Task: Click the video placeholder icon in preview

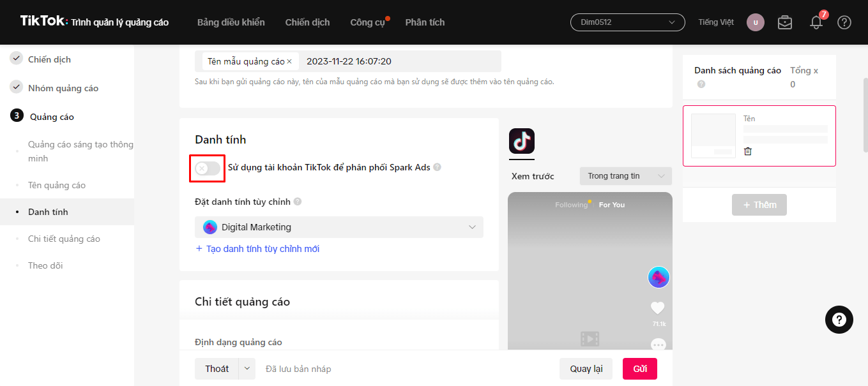Action: point(590,338)
